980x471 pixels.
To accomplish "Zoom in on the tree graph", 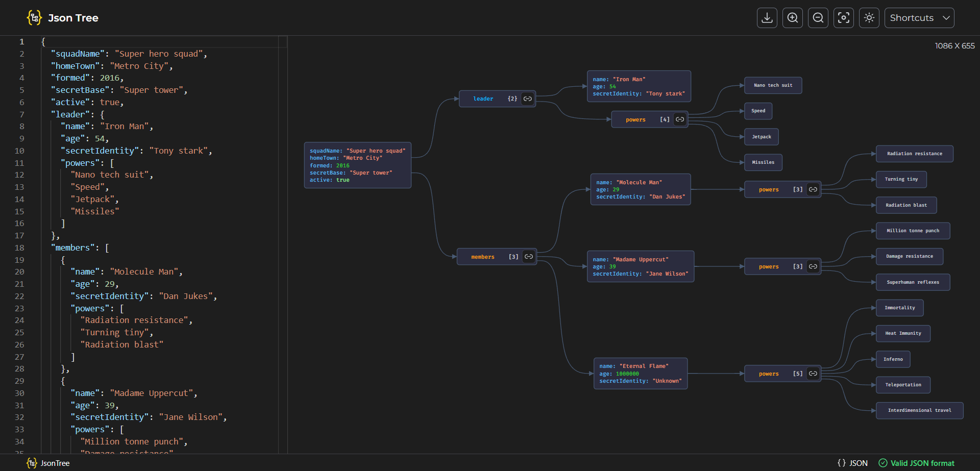I will click(x=792, y=18).
